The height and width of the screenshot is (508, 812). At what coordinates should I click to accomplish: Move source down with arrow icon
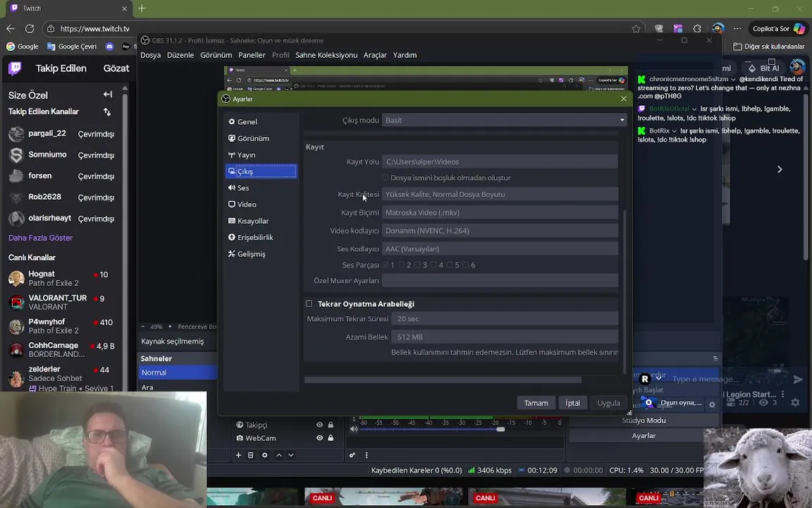(x=291, y=455)
